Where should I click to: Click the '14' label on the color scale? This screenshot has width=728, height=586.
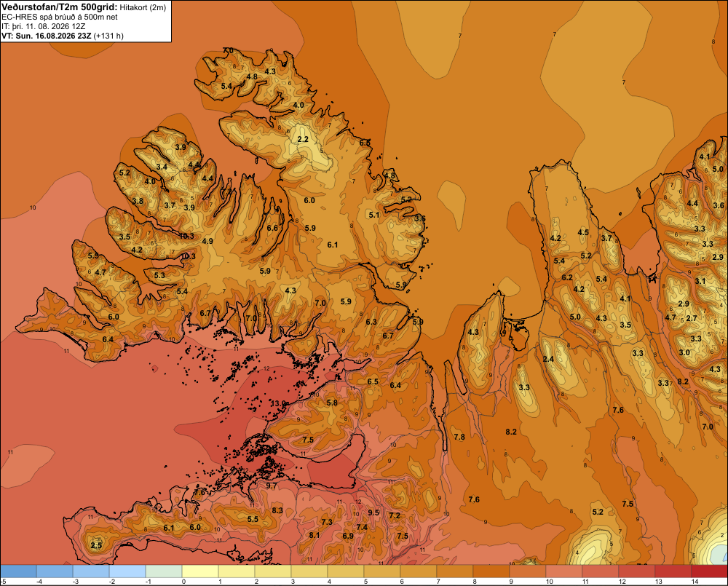695,582
